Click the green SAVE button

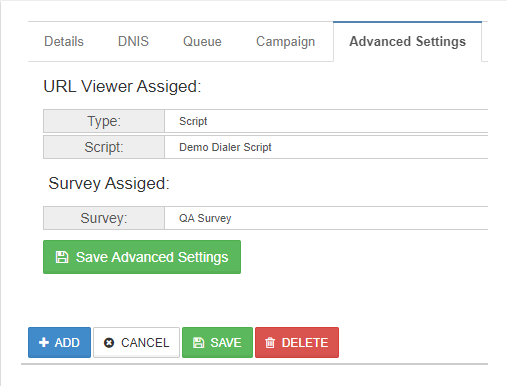pos(217,342)
